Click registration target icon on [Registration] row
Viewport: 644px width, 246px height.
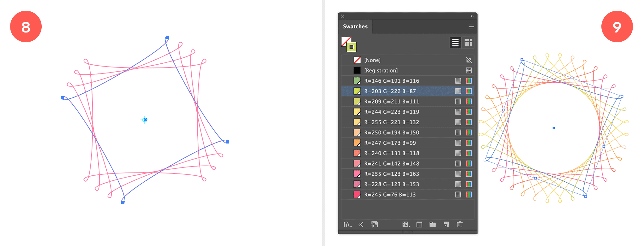(469, 70)
